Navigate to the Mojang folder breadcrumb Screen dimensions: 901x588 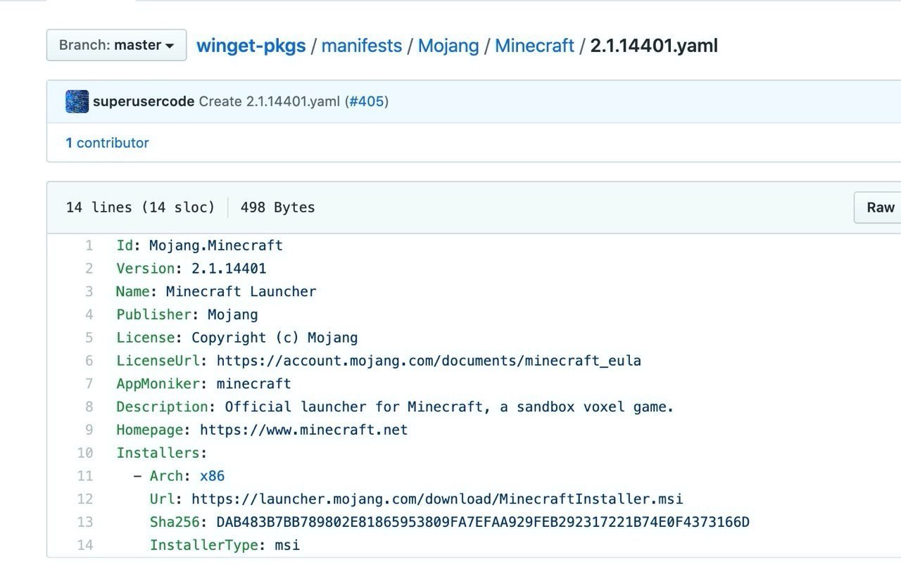coord(448,46)
